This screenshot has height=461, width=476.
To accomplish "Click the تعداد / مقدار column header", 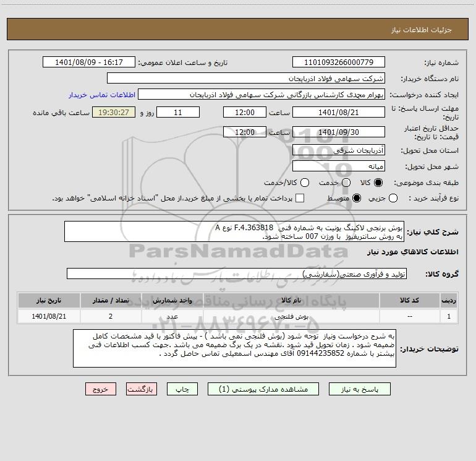I will pos(111,300).
